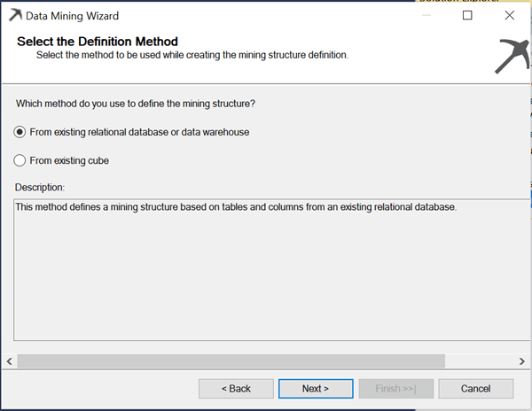Click the pickaxe icon in the title bar
This screenshot has height=411, width=532.
[15, 15]
